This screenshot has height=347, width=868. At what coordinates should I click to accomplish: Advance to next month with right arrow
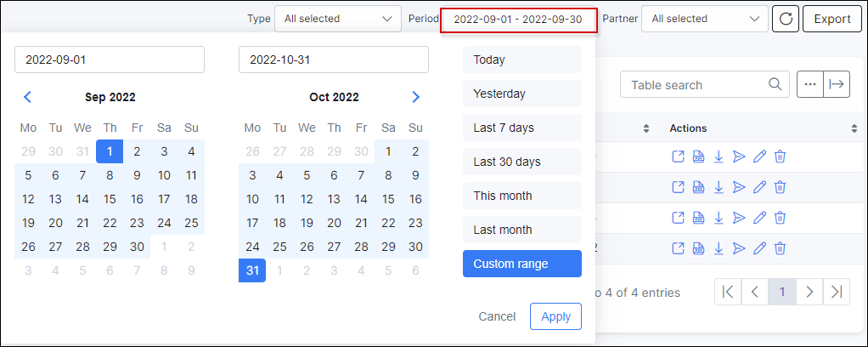click(x=416, y=97)
